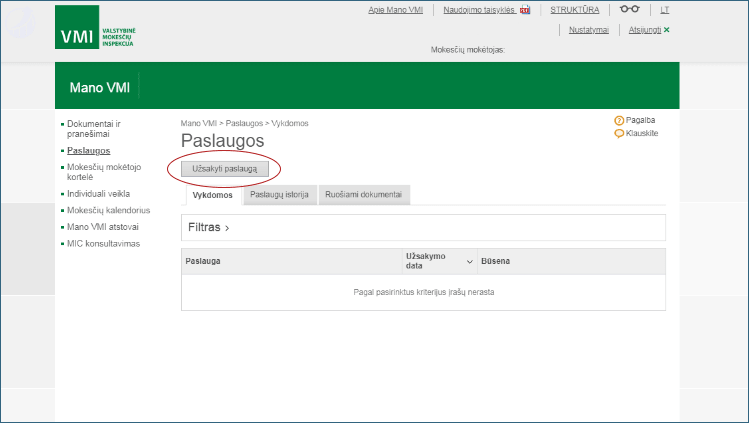This screenshot has height=423, width=749.
Task: Switch to Ruošiami dokumentai tab
Action: pos(364,195)
